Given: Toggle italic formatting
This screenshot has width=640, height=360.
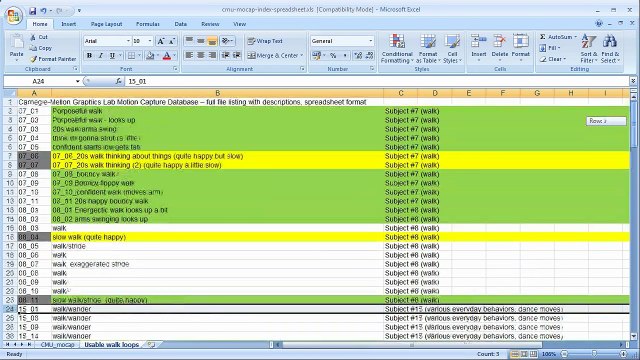Looking at the screenshot, I should coord(100,56).
